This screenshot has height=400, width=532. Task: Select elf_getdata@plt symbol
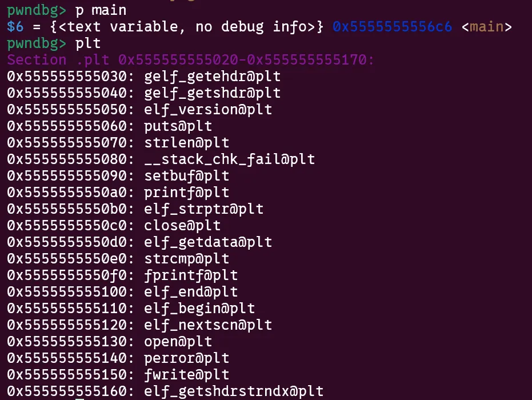[x=208, y=243]
